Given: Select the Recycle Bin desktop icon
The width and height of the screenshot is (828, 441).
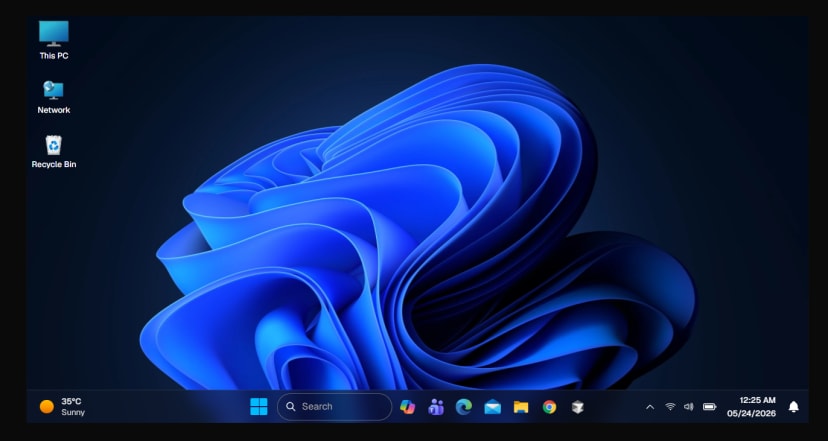Looking at the screenshot, I should point(53,152).
